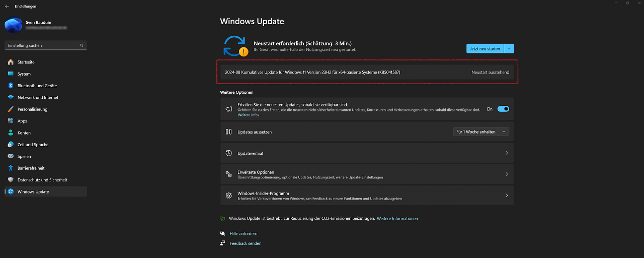Click the pause icon beside Updates aussetzen
This screenshot has width=644, height=258.
[x=228, y=132]
